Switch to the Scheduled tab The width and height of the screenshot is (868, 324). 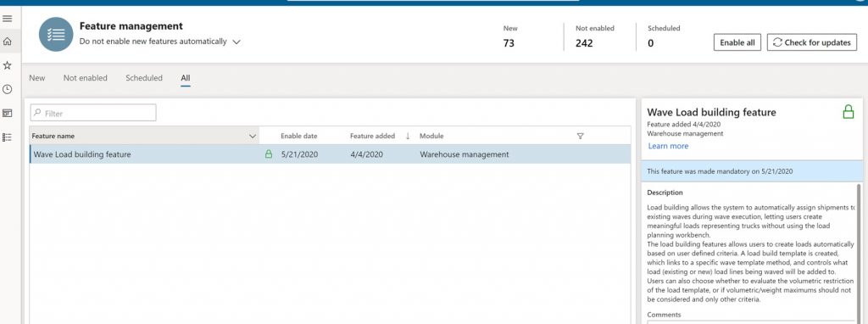click(144, 78)
